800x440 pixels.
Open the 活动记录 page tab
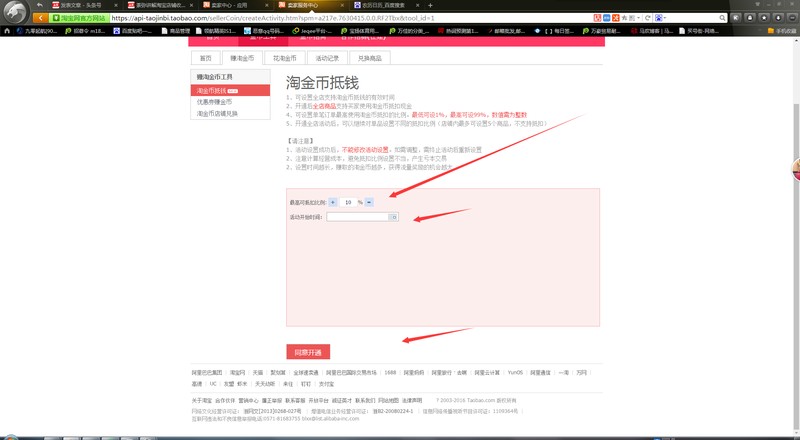coord(327,58)
